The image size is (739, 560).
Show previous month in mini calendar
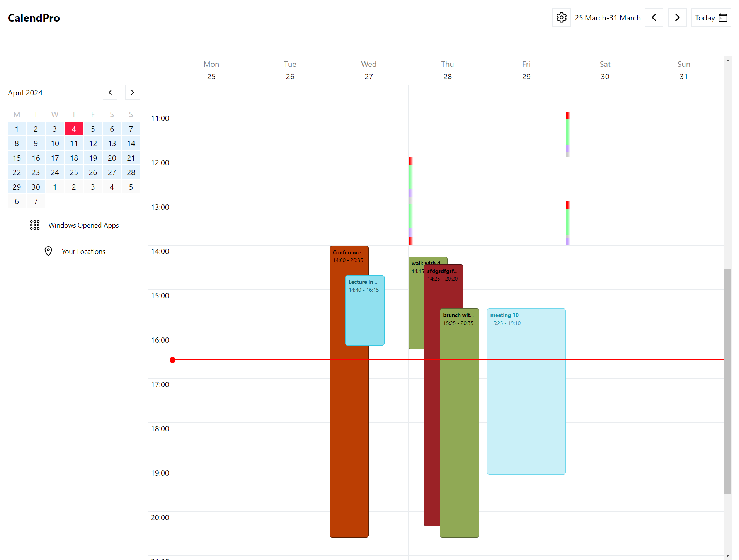[x=110, y=92]
